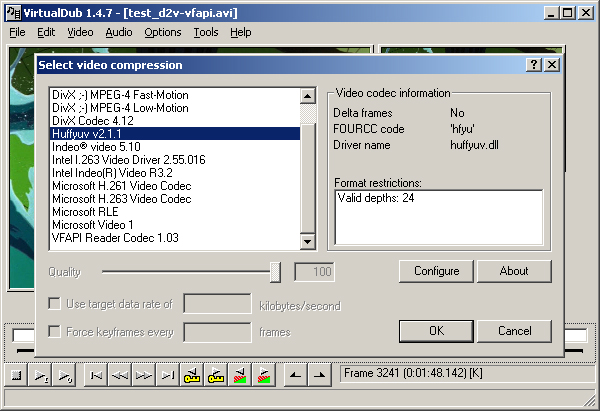600x411 pixels.
Task: Click the next keyframe key icon
Action: [215, 376]
